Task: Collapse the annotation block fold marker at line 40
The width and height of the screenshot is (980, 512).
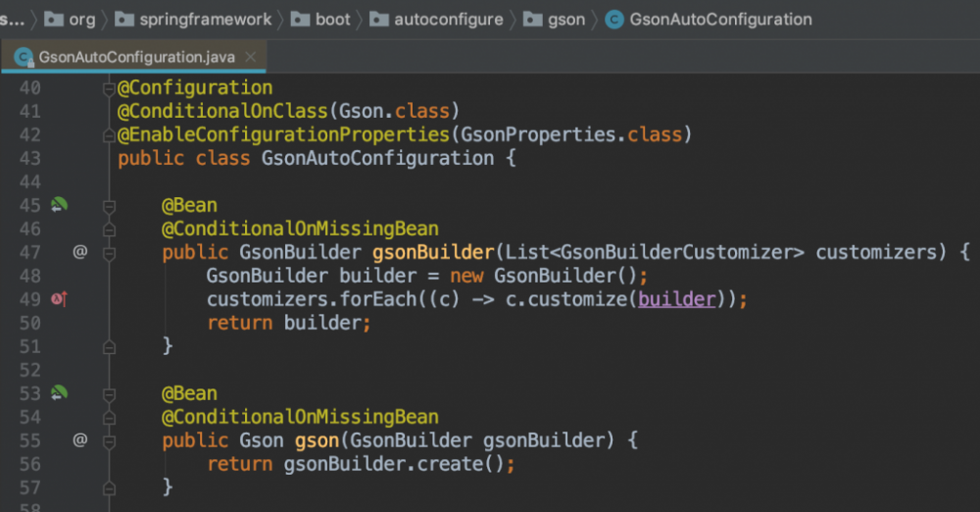Action: coord(109,88)
